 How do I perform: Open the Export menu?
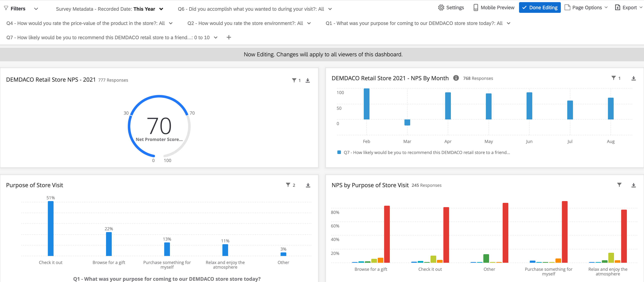point(628,7)
